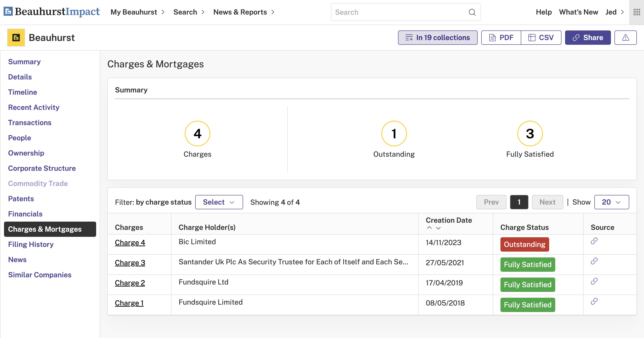Image resolution: width=644 pixels, height=338 pixels.
Task: Open Corporate Structure in sidebar
Action: point(42,168)
